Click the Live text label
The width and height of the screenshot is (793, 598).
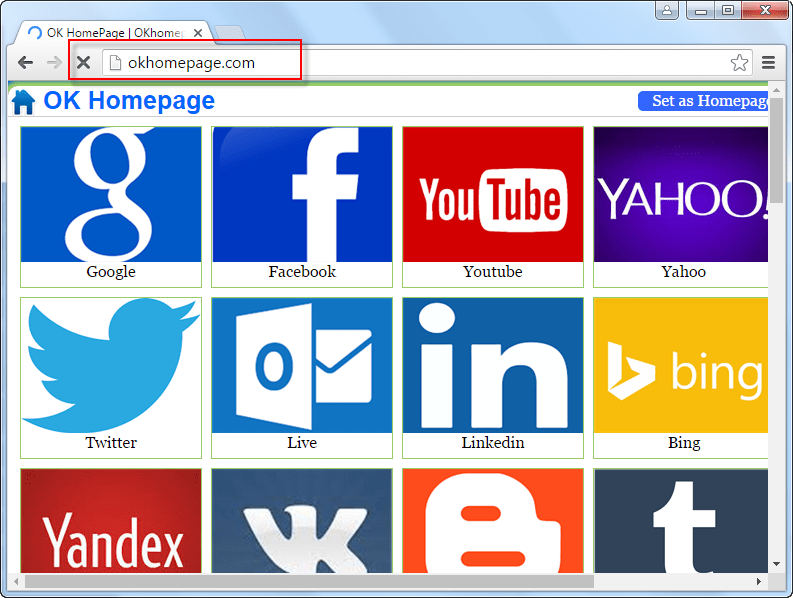pyautogui.click(x=302, y=443)
